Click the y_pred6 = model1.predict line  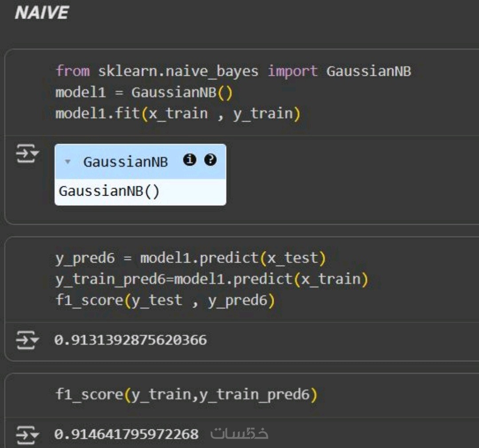click(191, 258)
